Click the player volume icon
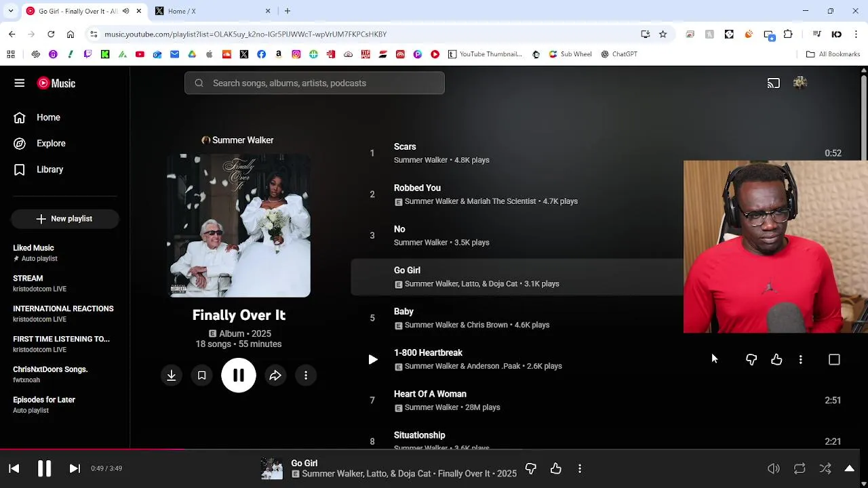Image resolution: width=868 pixels, height=488 pixels. coord(774,468)
